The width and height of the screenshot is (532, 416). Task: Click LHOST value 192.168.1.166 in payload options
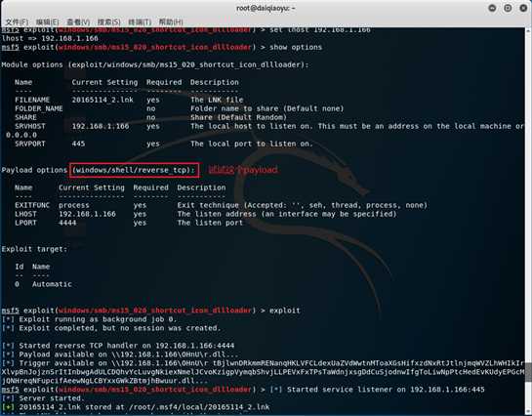(x=87, y=214)
